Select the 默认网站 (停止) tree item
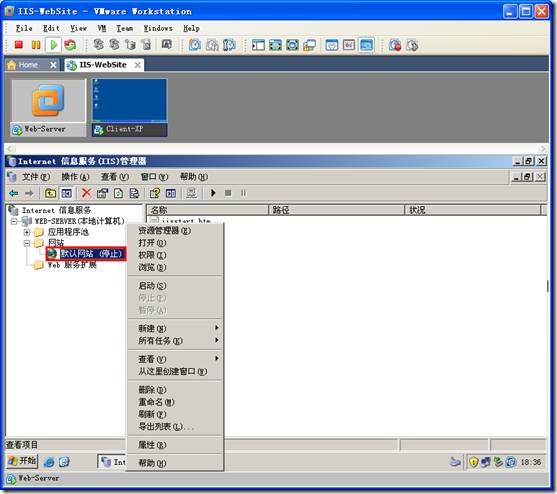Image resolution: width=557 pixels, height=494 pixels. tap(86, 254)
